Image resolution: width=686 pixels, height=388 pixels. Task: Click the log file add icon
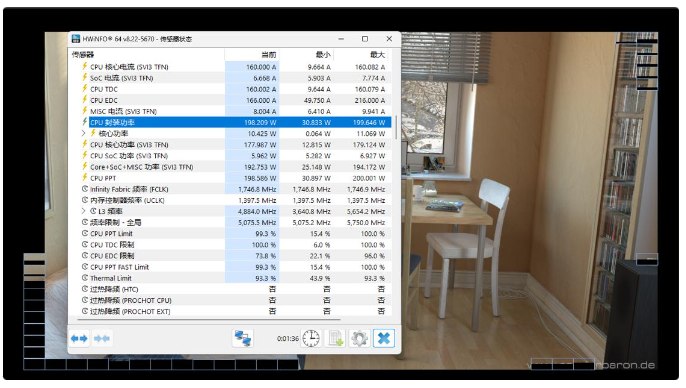pos(336,339)
